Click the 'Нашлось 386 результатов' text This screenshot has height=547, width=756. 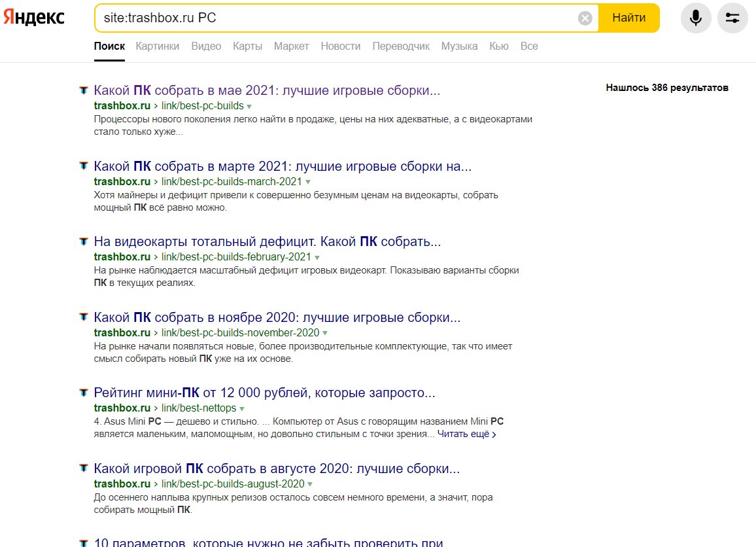coord(667,88)
